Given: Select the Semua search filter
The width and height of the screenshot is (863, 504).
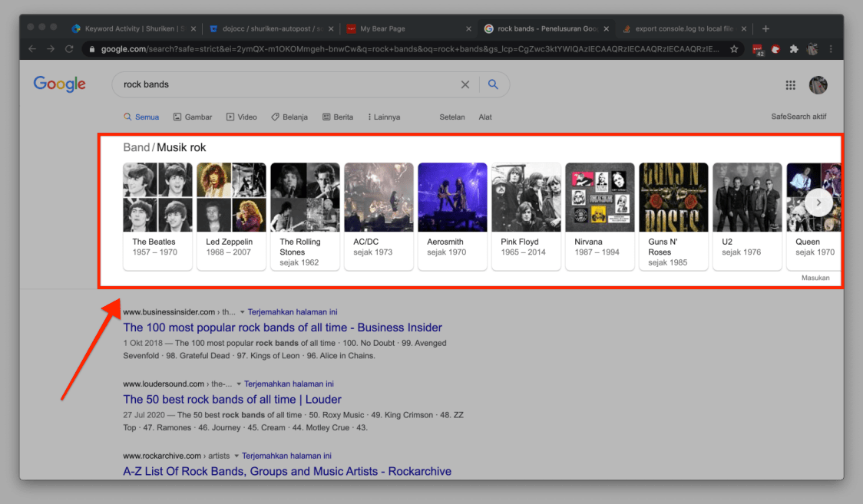Looking at the screenshot, I should pos(141,117).
